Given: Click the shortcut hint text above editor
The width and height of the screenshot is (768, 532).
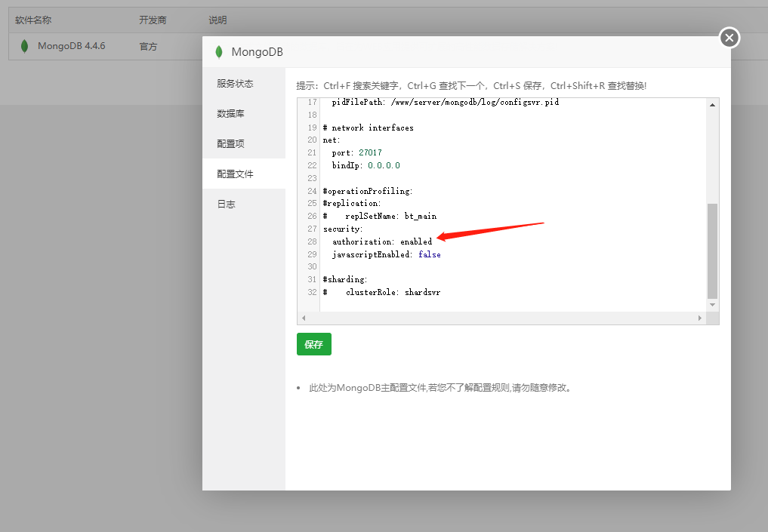Looking at the screenshot, I should coord(471,86).
